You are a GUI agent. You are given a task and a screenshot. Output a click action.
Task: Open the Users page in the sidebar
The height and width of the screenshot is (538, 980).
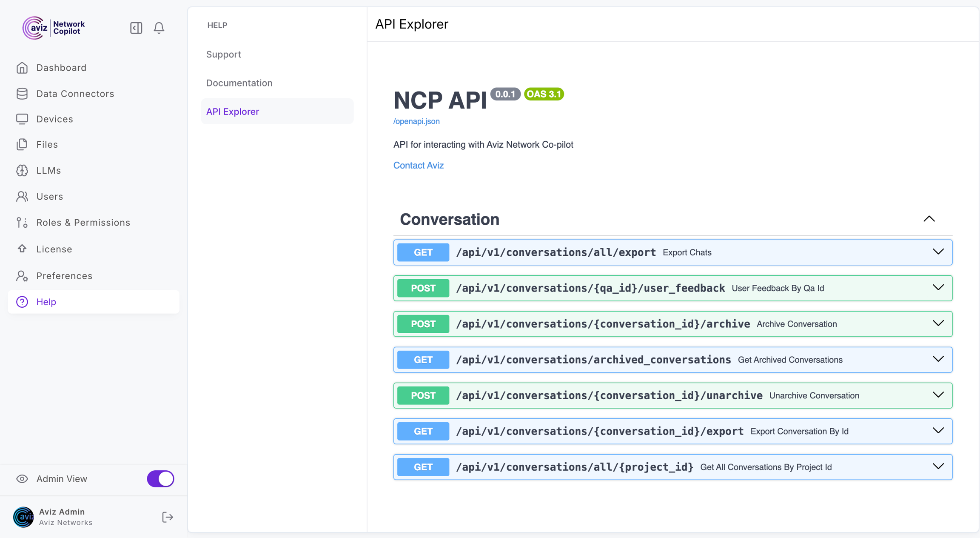pos(50,197)
